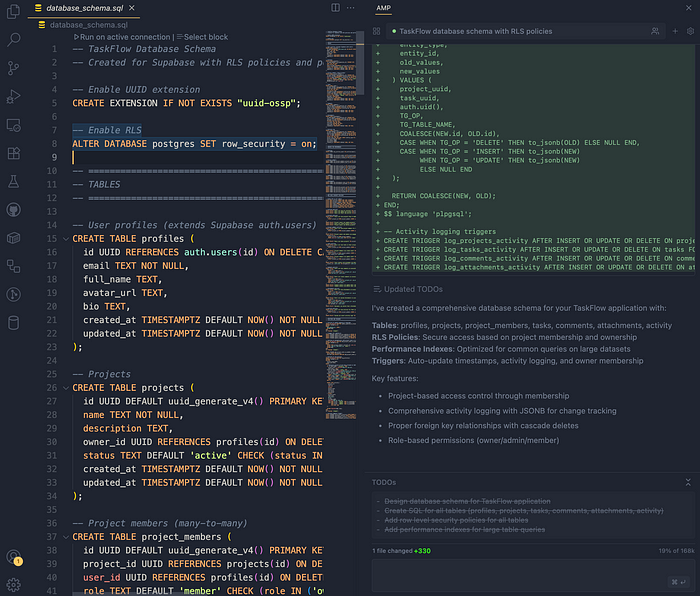Open AMP thread list grid icon

pos(377,31)
